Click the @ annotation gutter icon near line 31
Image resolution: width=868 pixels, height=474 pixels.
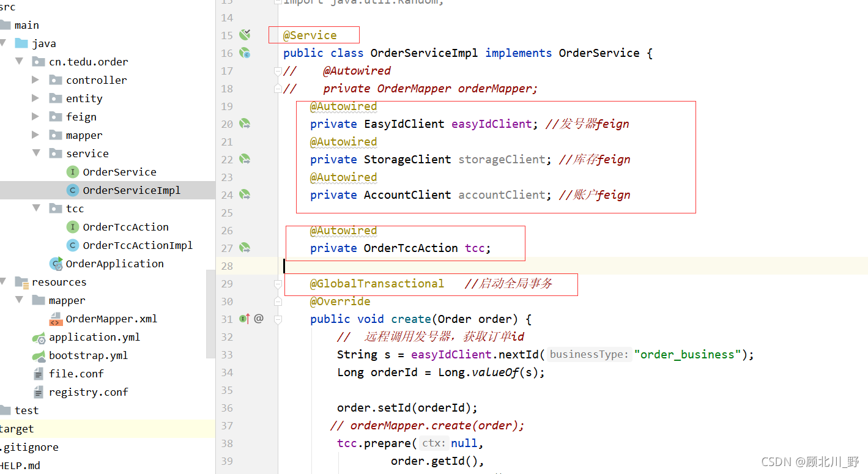click(x=258, y=319)
